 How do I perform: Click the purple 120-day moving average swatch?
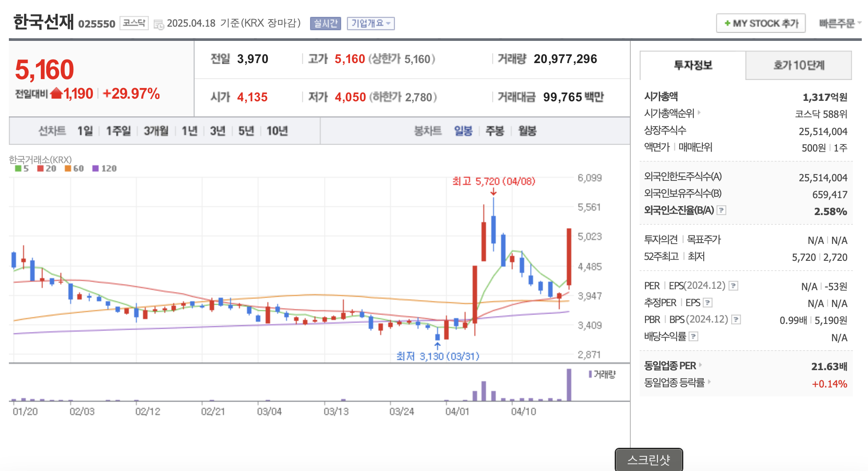(96, 168)
